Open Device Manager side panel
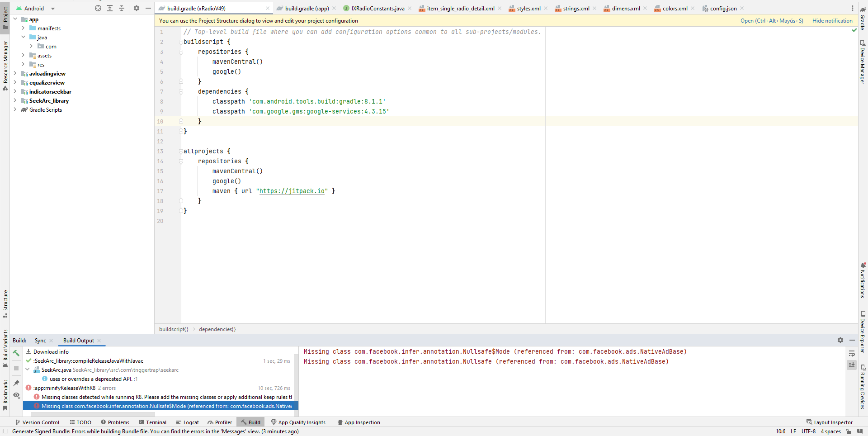 (863, 62)
